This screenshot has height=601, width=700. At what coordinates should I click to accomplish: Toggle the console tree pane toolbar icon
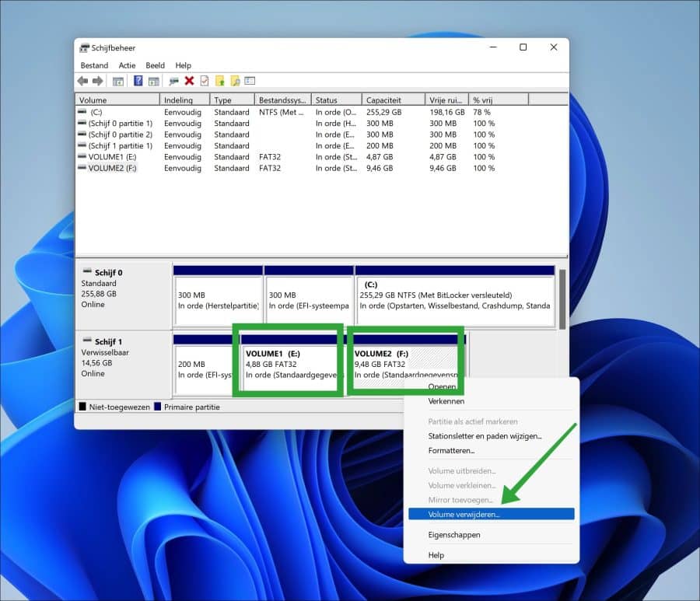[118, 81]
